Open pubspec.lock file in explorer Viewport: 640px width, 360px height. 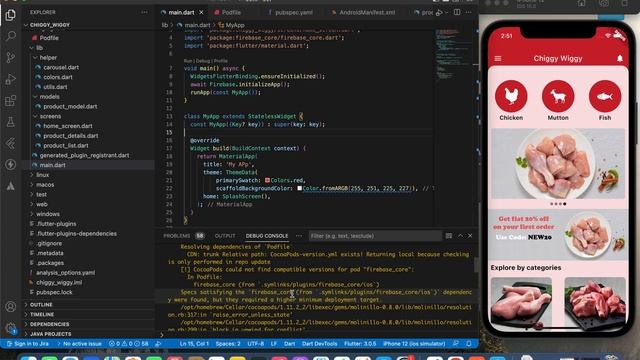54,292
